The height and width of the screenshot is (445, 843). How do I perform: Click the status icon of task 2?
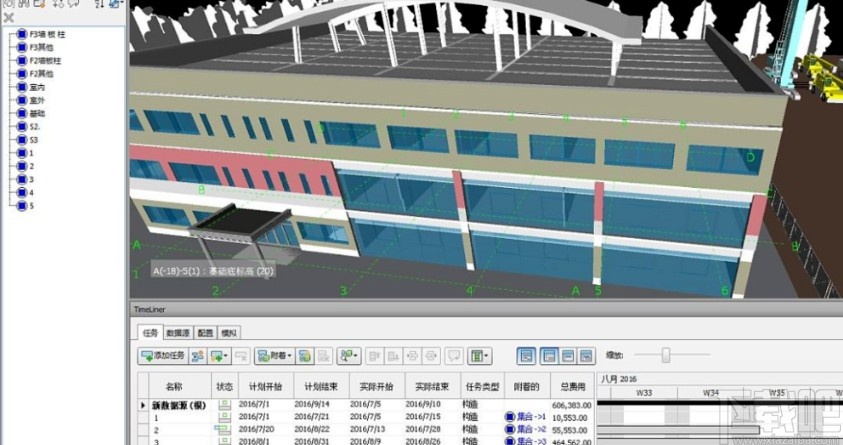[x=223, y=429]
